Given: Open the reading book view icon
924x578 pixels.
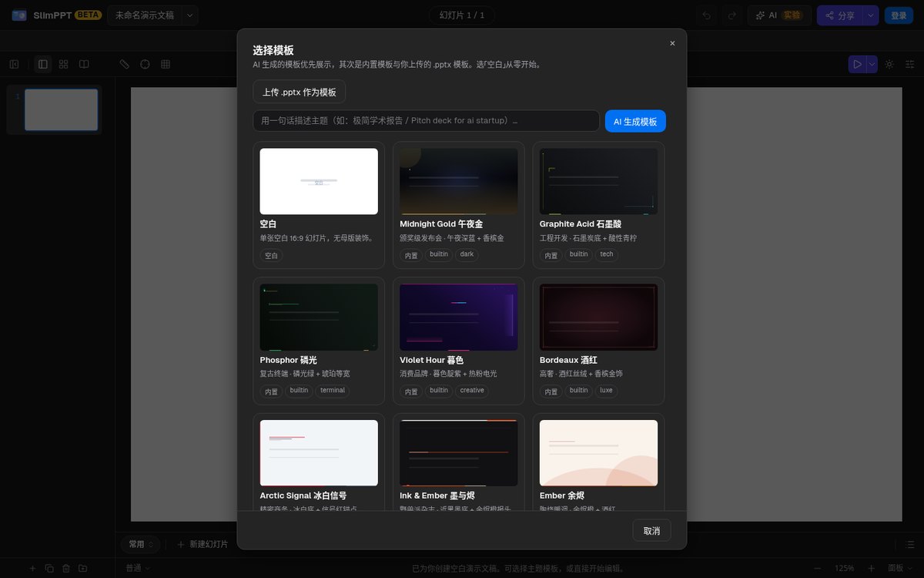Looking at the screenshot, I should (85, 64).
